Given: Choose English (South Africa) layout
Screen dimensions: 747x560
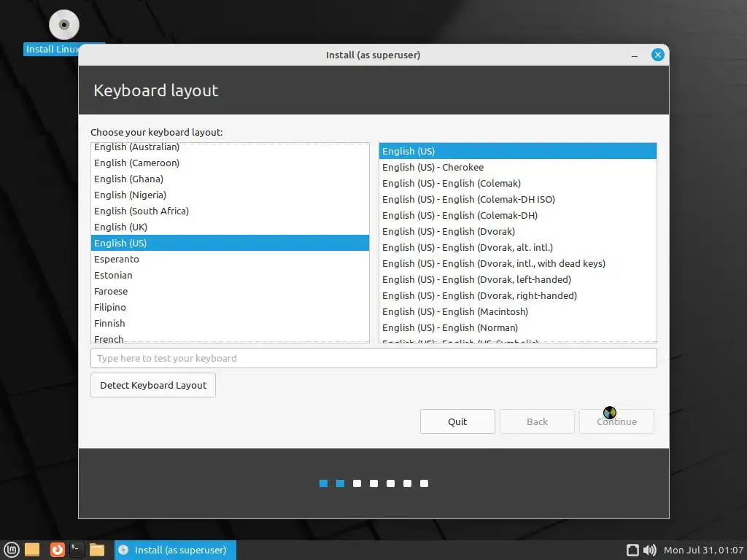Looking at the screenshot, I should pos(230,211).
